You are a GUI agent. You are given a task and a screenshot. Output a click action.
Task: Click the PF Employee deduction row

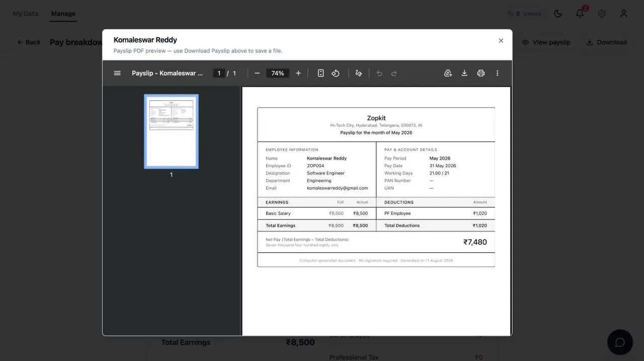436,213
